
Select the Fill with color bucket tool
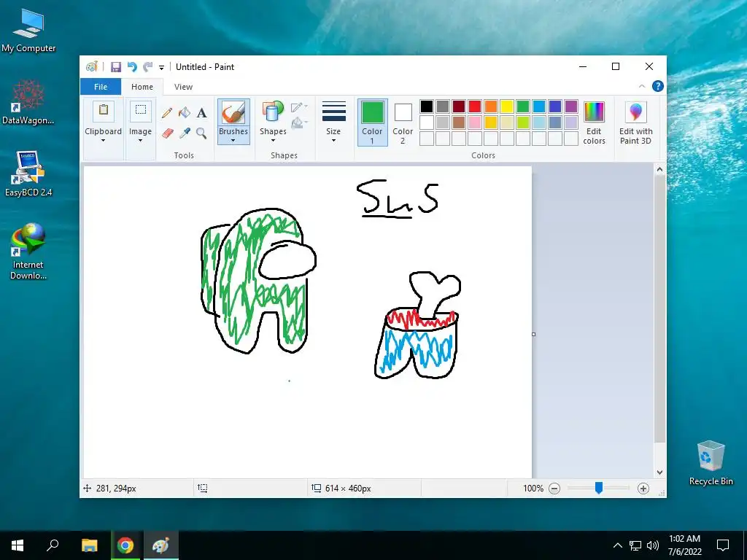click(185, 113)
